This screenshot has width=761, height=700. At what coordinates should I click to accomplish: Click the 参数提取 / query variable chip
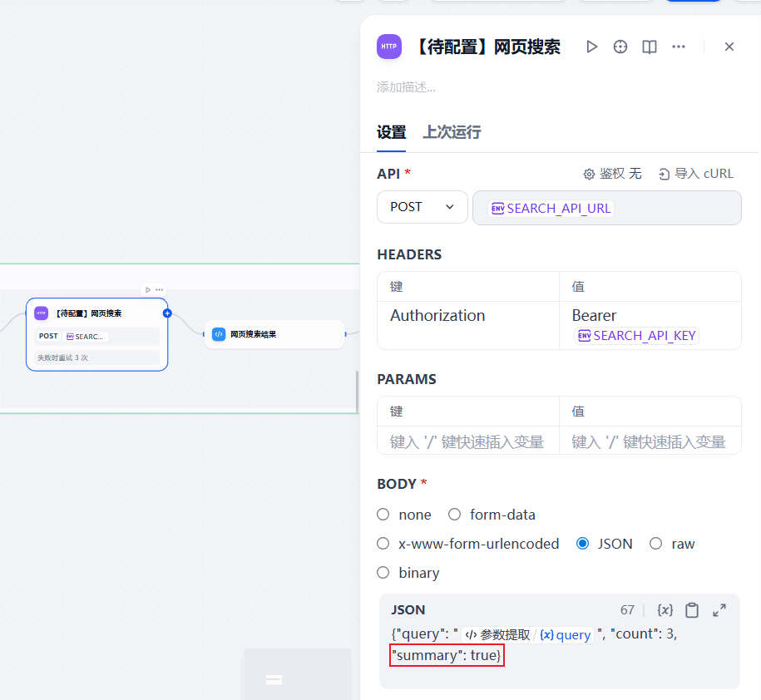point(527,634)
